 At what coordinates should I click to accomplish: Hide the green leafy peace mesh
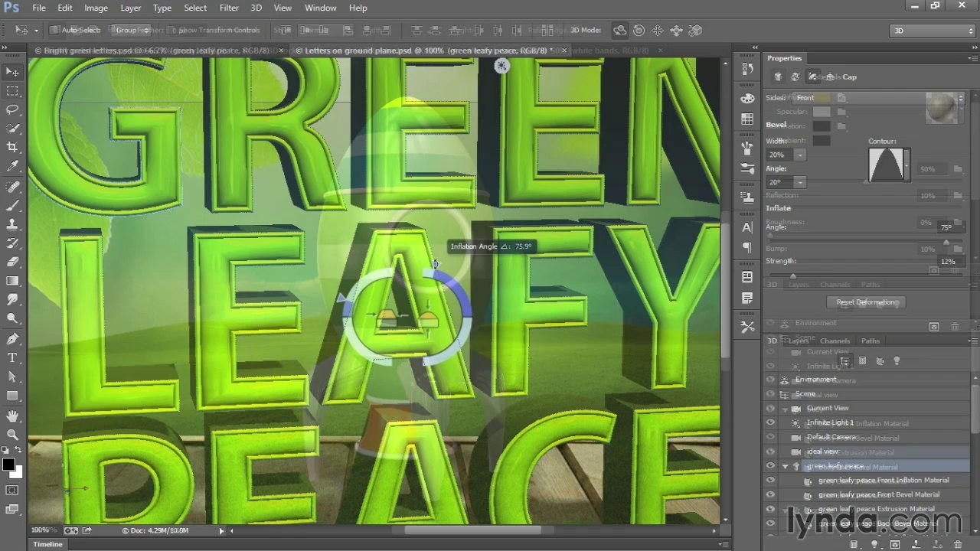[770, 466]
